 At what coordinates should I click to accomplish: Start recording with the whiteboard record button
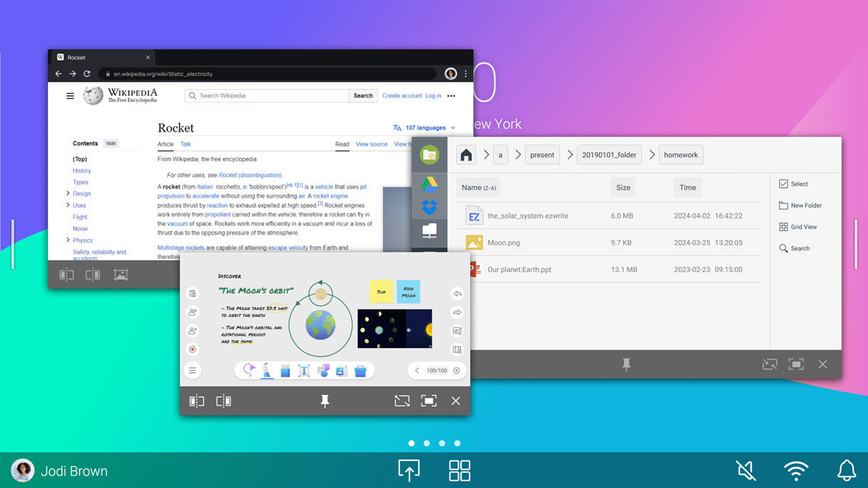[x=192, y=349]
